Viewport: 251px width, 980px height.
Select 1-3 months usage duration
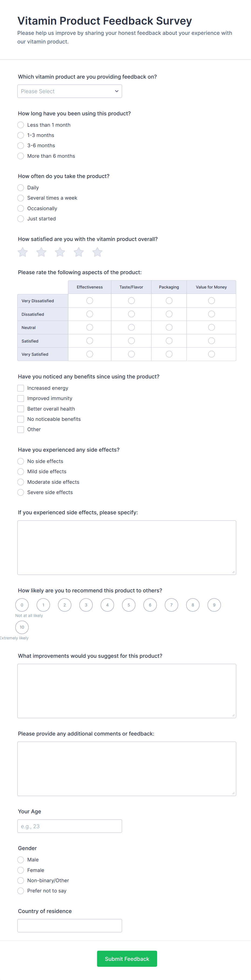pos(21,135)
